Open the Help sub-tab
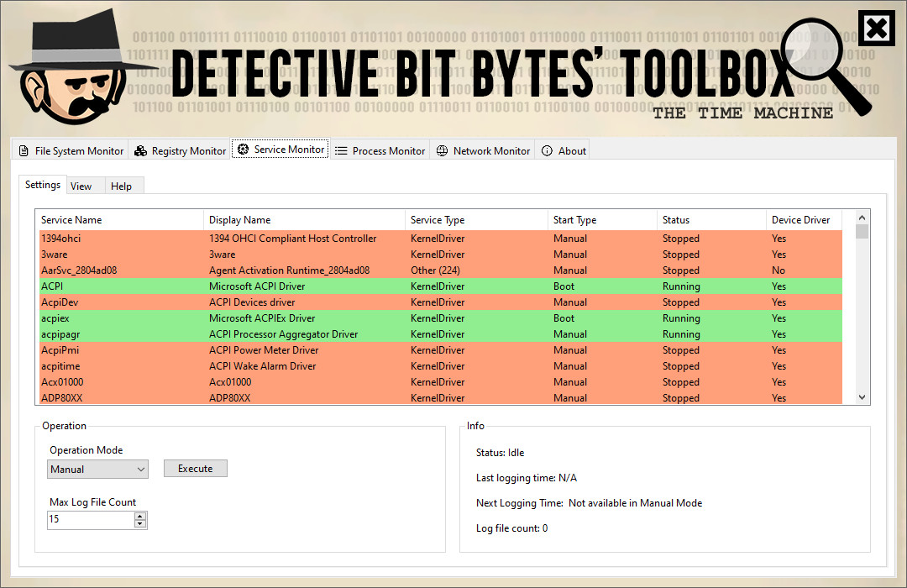This screenshot has height=588, width=907. 122,186
